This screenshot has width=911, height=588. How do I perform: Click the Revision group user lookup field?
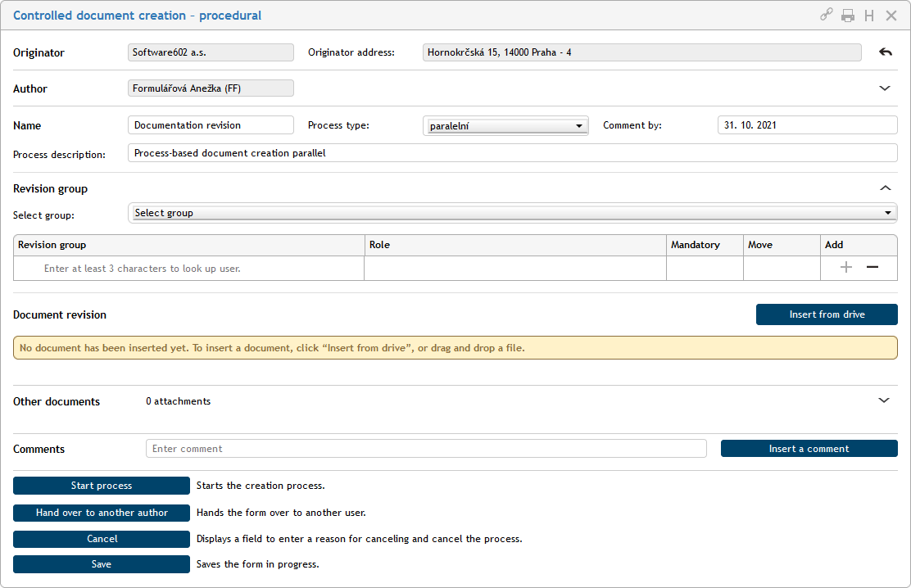190,269
